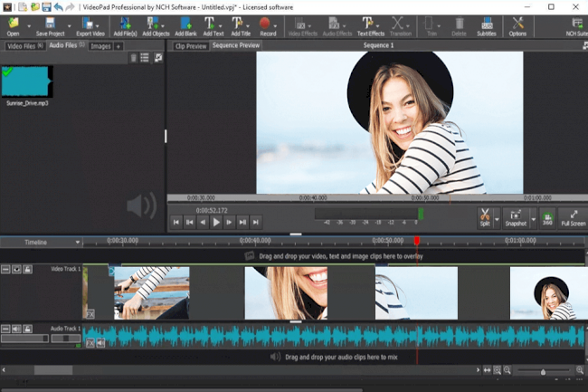This screenshot has height=392, width=588.
Task: Click the timeline zoom slider
Action: (x=543, y=371)
